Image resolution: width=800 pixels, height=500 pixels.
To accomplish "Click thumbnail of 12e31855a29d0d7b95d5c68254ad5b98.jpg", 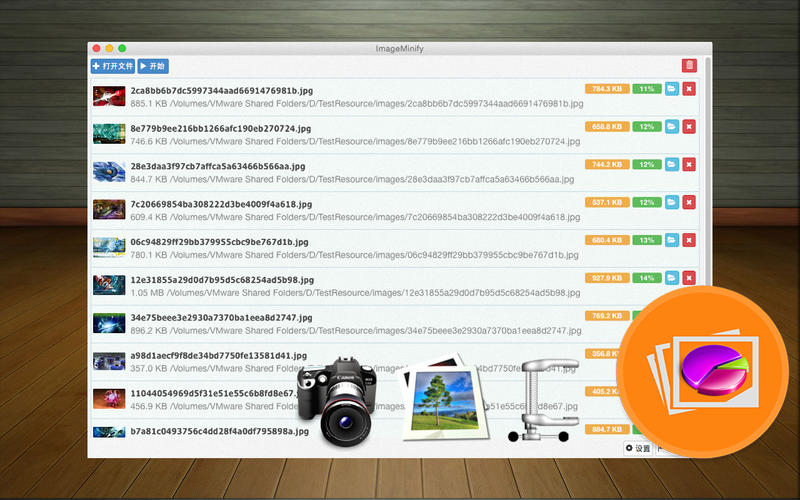I will tap(109, 285).
